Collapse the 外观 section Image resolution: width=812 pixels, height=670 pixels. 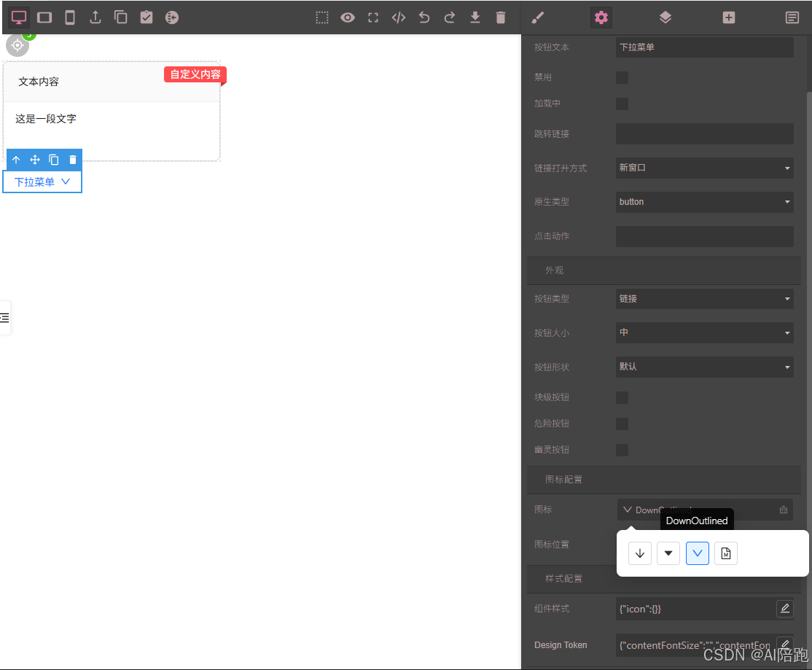pos(664,270)
